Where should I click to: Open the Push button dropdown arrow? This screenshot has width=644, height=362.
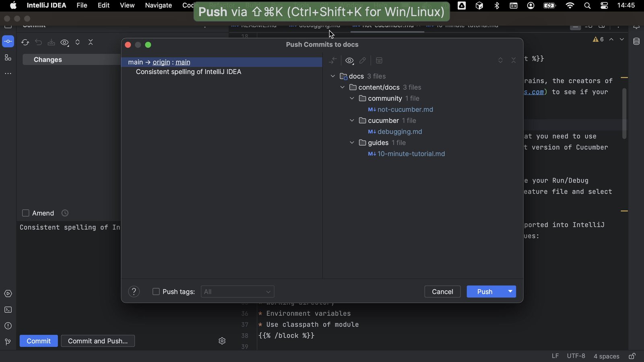click(x=510, y=292)
